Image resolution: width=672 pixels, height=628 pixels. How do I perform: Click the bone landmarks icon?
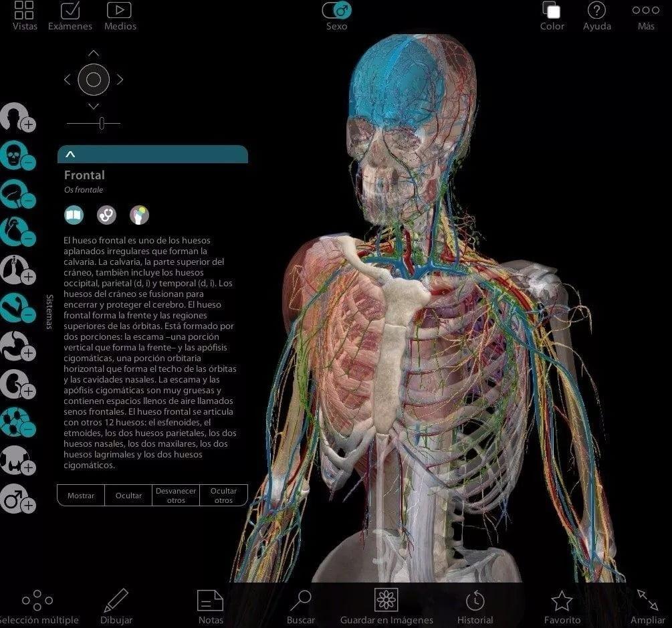tap(139, 215)
